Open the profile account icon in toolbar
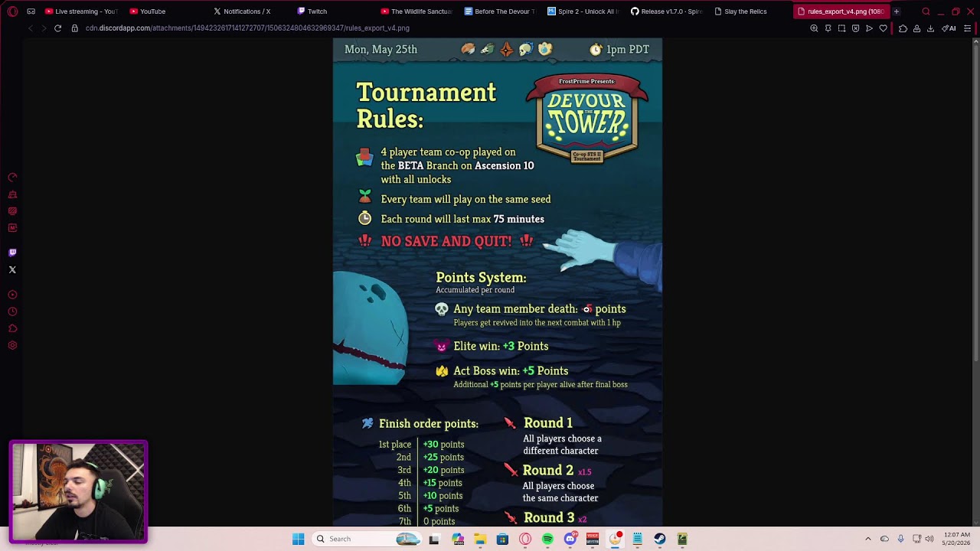Screen dimensions: 980x551 916,28
